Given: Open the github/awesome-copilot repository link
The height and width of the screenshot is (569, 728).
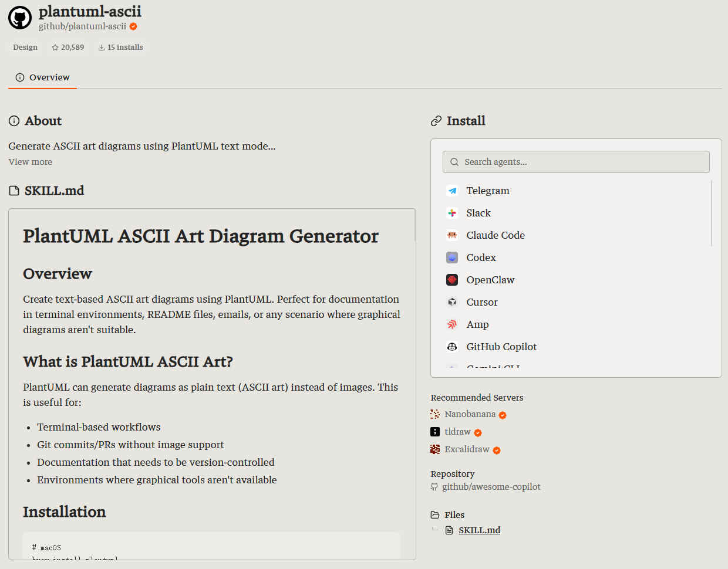Looking at the screenshot, I should [x=491, y=487].
